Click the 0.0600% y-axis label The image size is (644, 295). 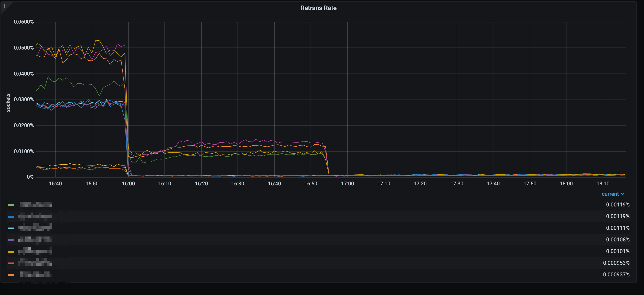click(x=24, y=22)
